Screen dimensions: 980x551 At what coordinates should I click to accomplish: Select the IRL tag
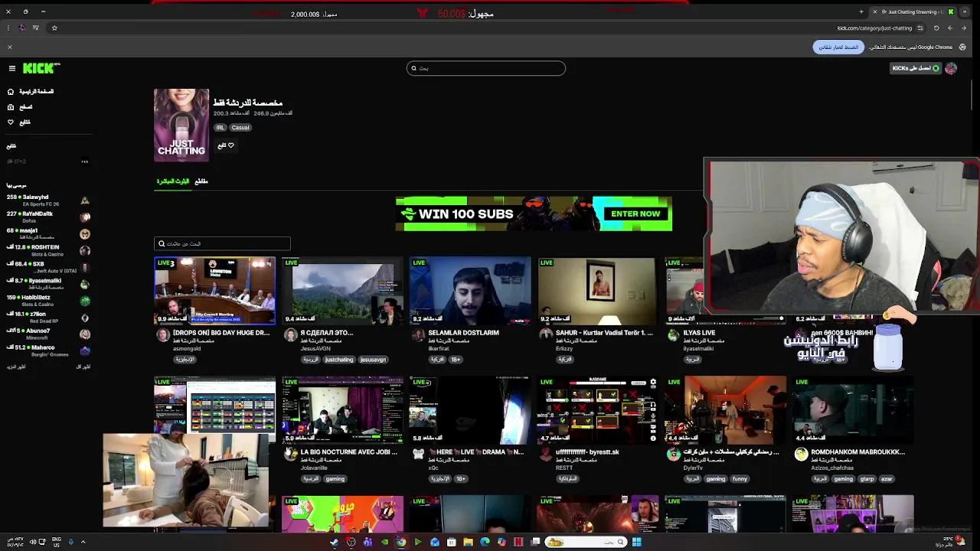pyautogui.click(x=220, y=128)
